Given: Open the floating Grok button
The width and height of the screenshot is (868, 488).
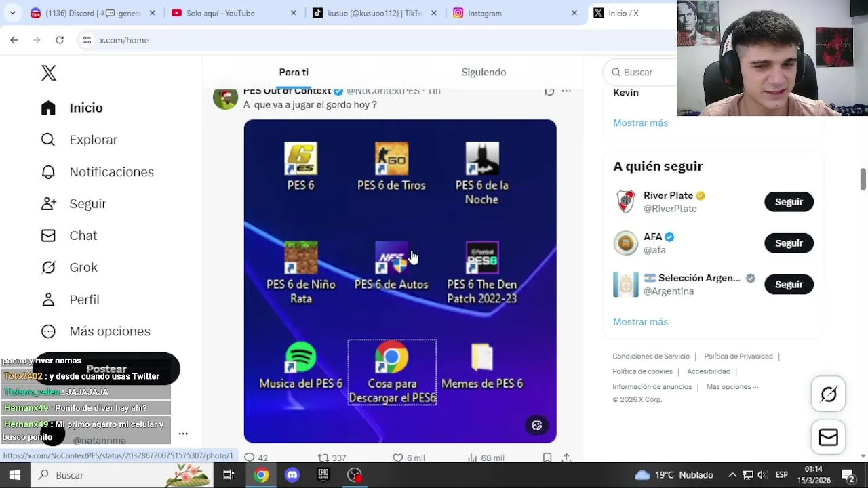Looking at the screenshot, I should tap(829, 394).
